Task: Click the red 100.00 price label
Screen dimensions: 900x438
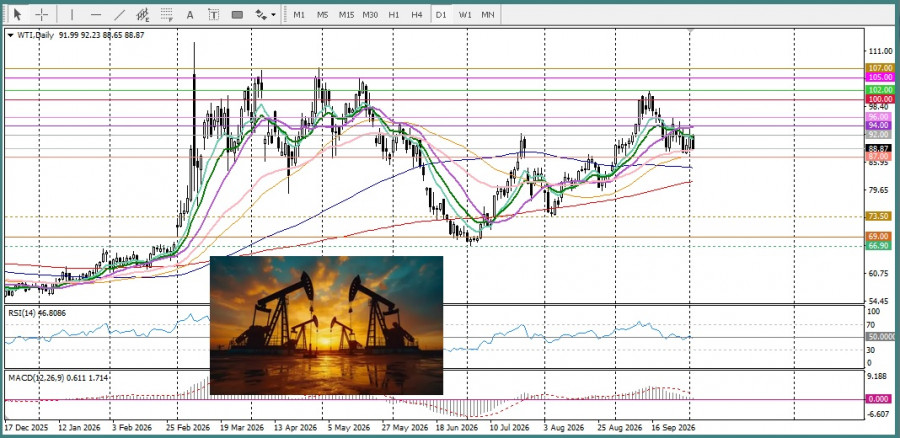Action: (879, 99)
